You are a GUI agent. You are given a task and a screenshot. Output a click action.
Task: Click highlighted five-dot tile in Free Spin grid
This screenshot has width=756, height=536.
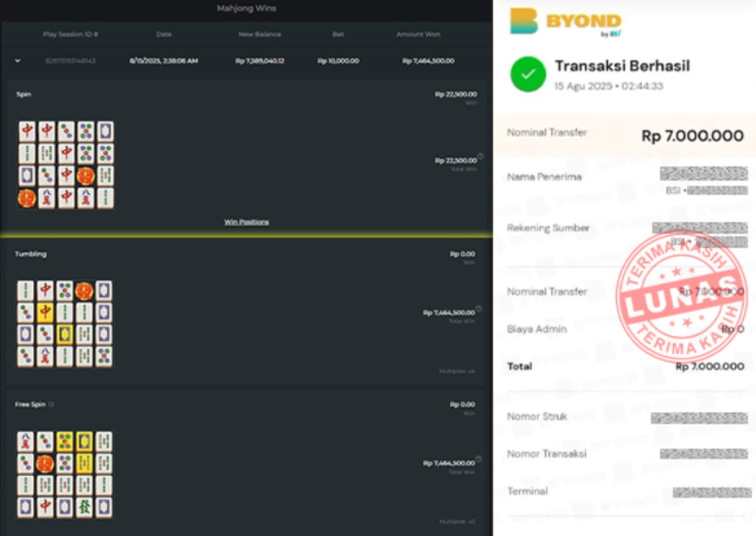(65, 442)
